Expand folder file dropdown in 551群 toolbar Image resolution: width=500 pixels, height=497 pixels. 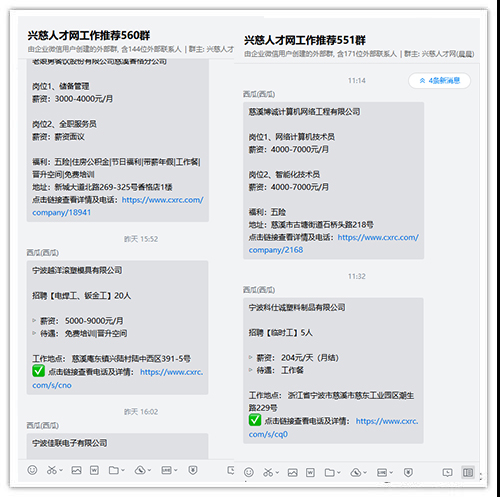[339, 473]
